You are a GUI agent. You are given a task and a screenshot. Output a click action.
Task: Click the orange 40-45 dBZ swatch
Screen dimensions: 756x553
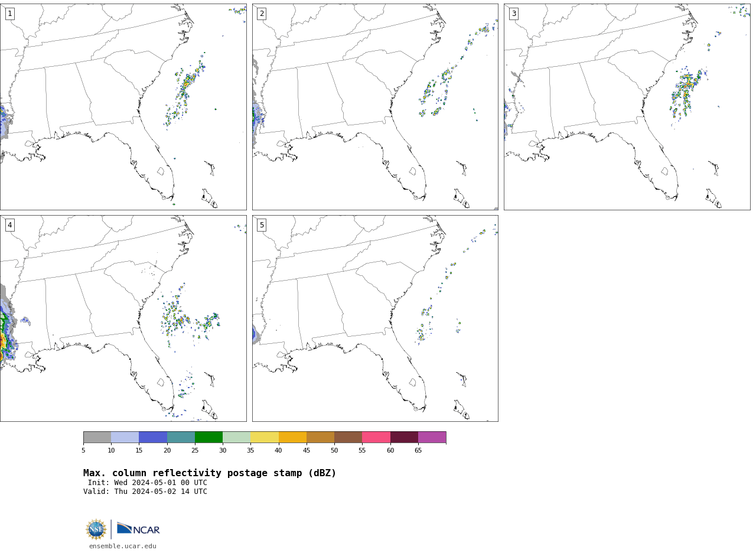[292, 437]
